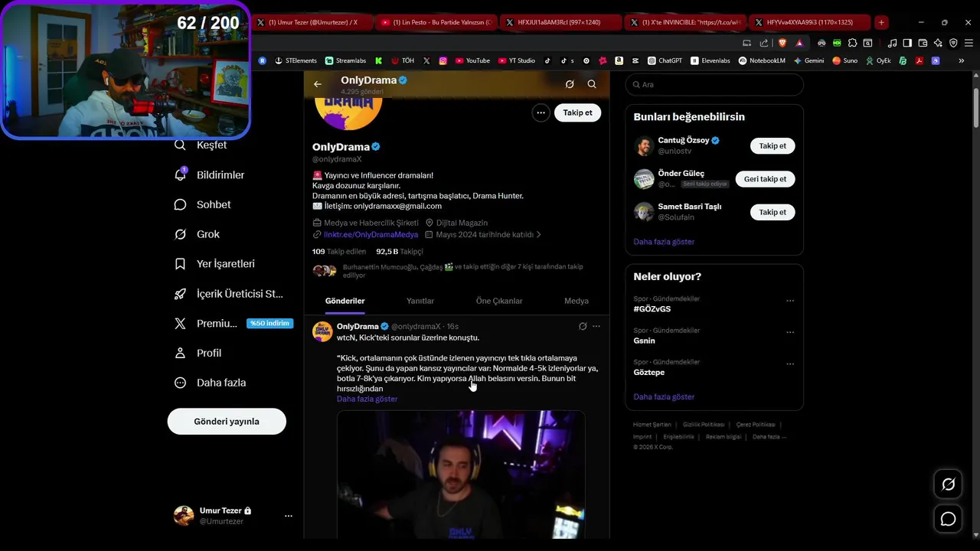Open Premium in sidebar

pos(234,324)
